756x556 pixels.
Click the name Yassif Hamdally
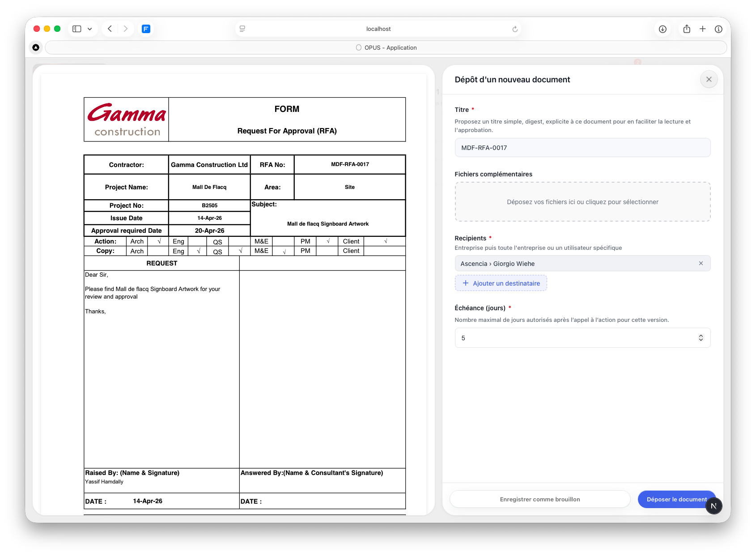pyautogui.click(x=104, y=482)
